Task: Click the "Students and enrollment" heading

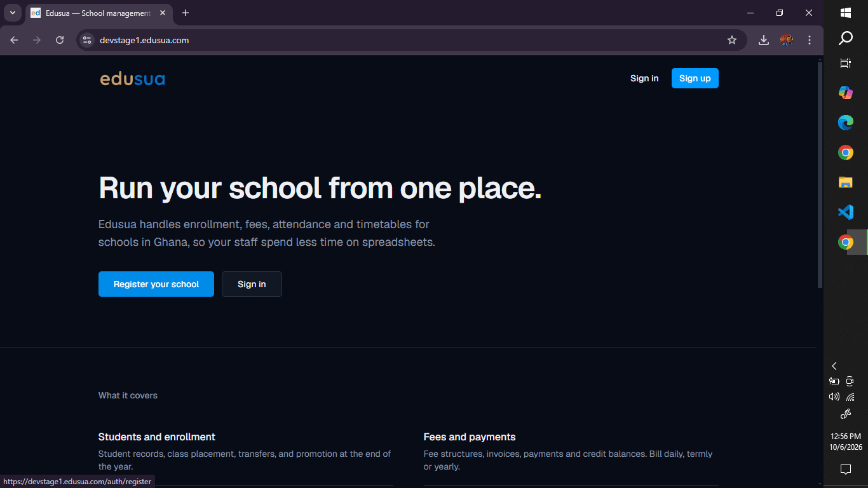Action: (157, 437)
